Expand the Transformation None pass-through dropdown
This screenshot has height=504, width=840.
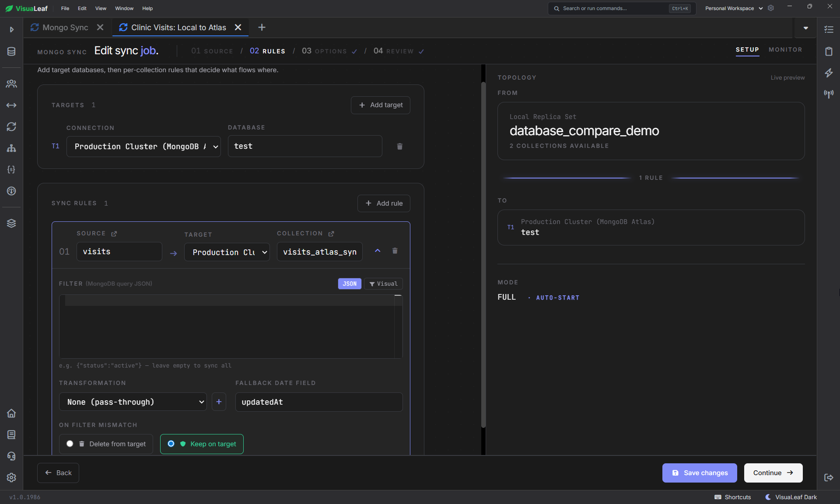pyautogui.click(x=133, y=402)
